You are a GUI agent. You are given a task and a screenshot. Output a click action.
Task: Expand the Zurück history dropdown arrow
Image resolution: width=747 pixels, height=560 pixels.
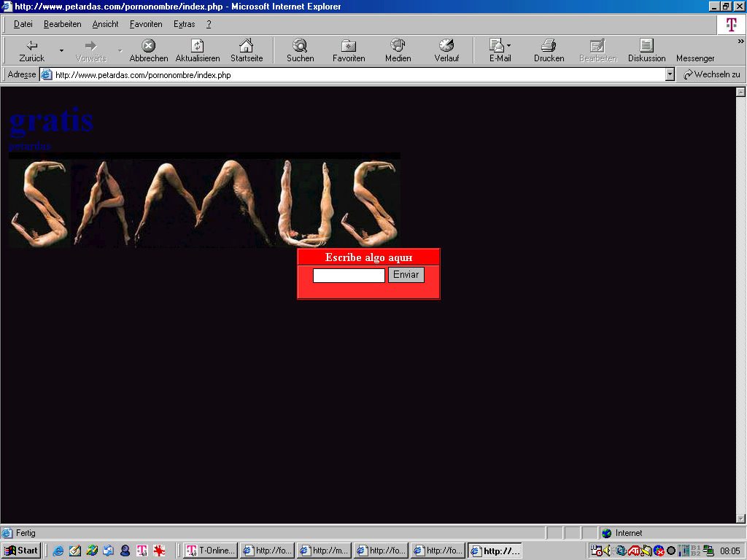tap(61, 50)
